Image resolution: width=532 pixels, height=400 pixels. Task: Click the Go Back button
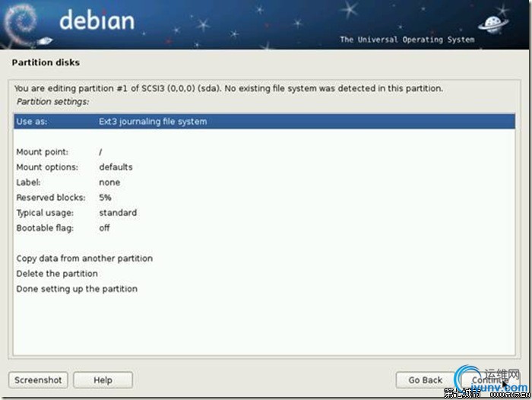(x=425, y=380)
